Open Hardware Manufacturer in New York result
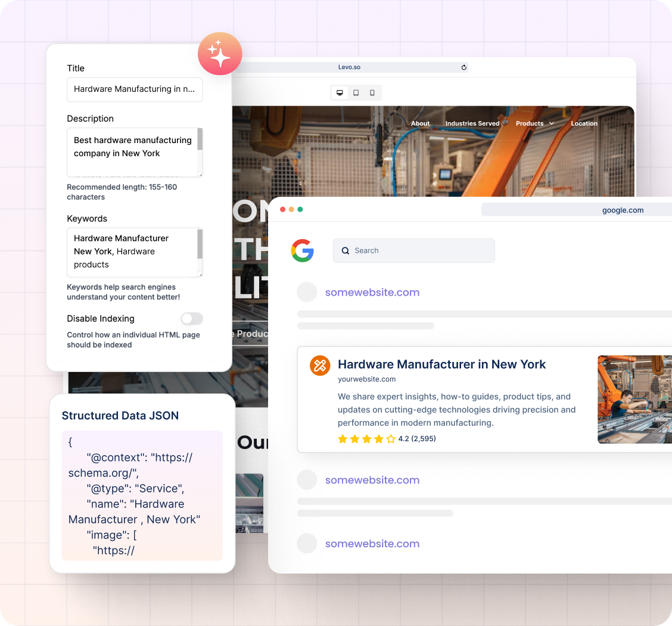Viewport: 672px width, 626px height. (441, 364)
